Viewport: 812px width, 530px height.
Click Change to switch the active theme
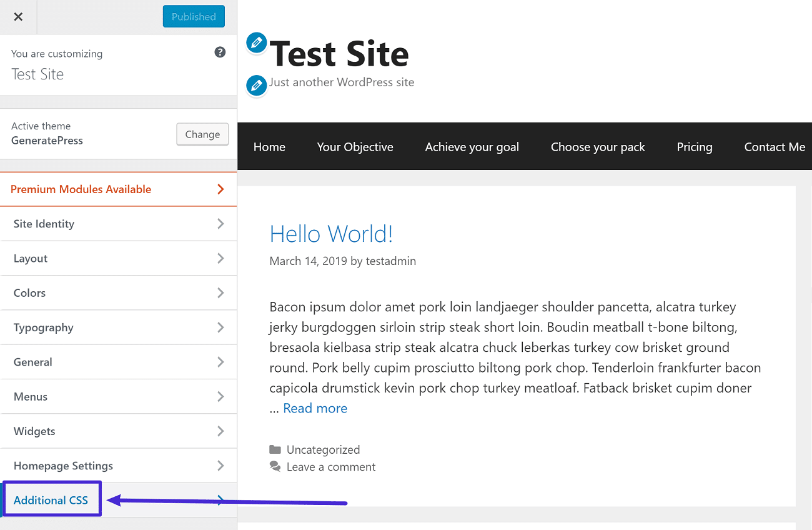pos(202,134)
